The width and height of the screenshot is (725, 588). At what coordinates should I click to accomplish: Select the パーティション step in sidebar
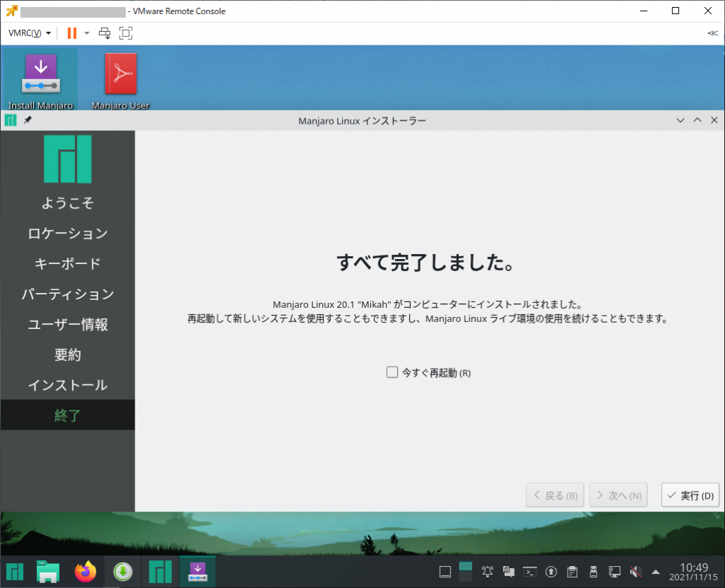67,294
